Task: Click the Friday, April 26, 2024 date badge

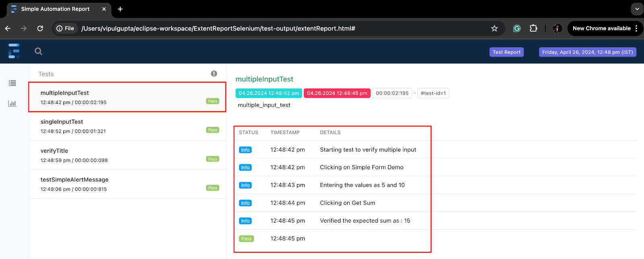Action: coord(587,52)
